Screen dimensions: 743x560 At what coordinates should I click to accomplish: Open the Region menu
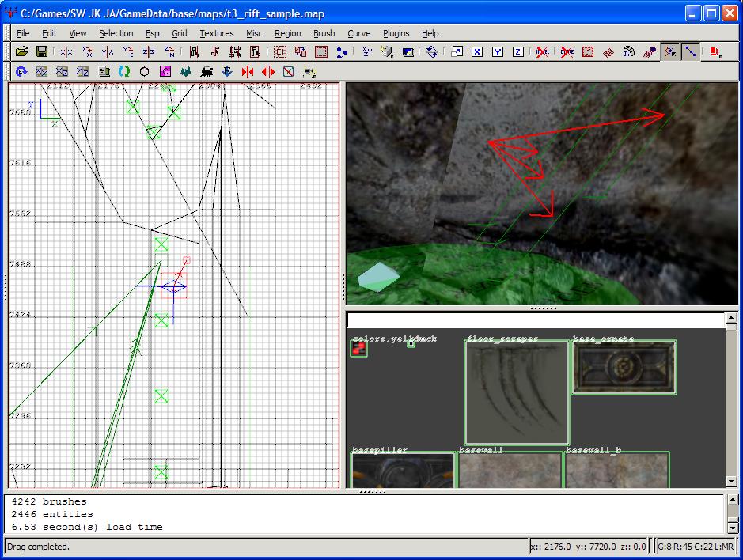click(x=288, y=33)
